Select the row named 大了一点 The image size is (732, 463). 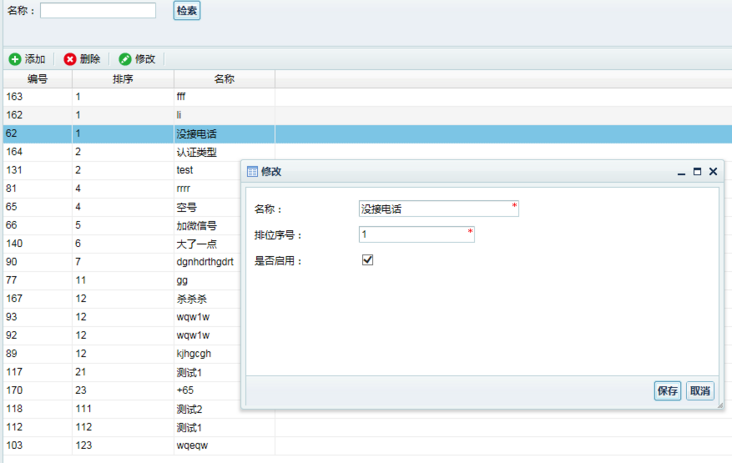(121, 244)
